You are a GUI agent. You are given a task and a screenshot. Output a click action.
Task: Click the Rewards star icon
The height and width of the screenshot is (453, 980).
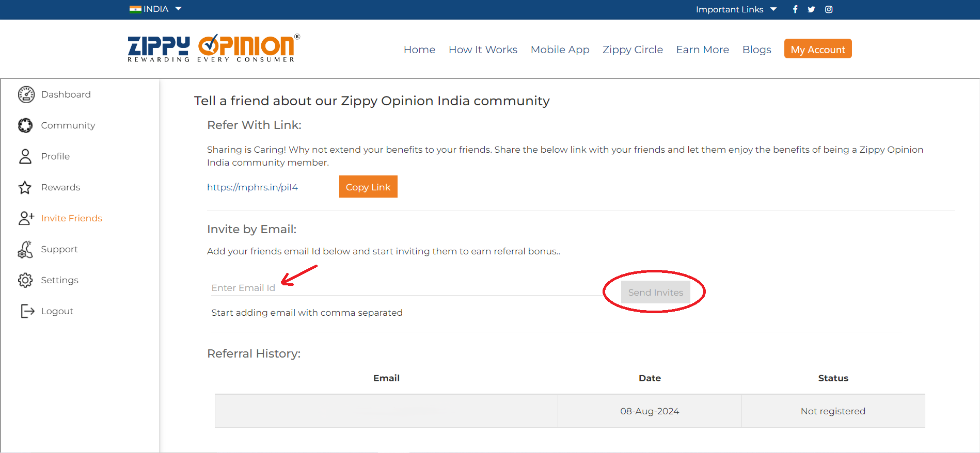pos(25,187)
